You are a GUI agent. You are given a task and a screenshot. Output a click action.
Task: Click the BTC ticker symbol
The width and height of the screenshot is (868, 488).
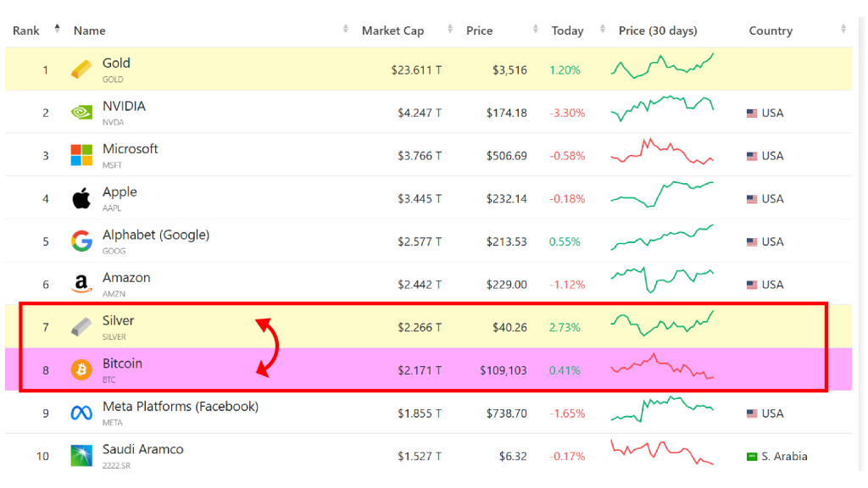coord(109,380)
